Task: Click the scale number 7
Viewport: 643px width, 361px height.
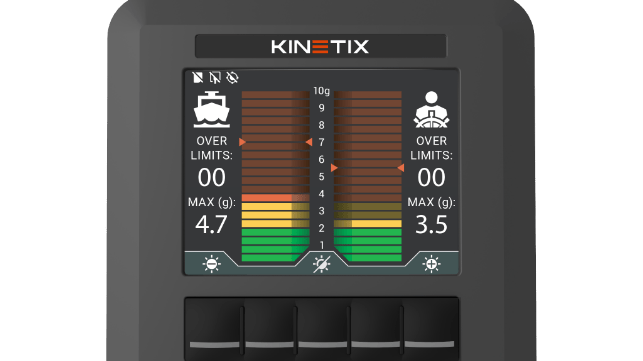Action: [322, 142]
